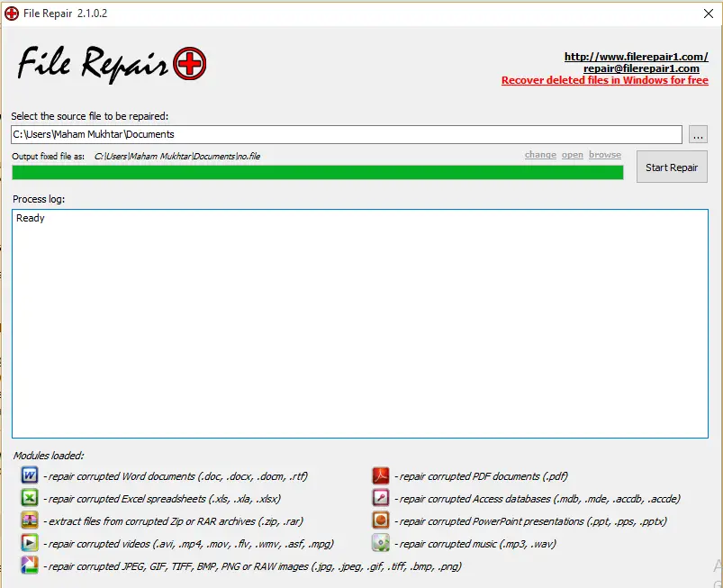
Task: Click the green progress bar
Action: click(x=318, y=173)
